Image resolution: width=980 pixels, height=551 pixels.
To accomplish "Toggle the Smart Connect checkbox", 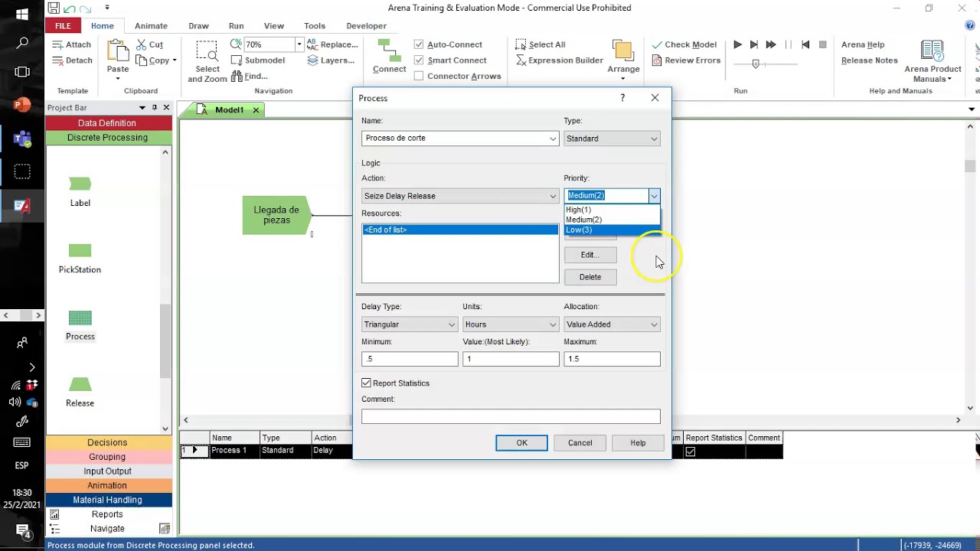I will 419,60.
